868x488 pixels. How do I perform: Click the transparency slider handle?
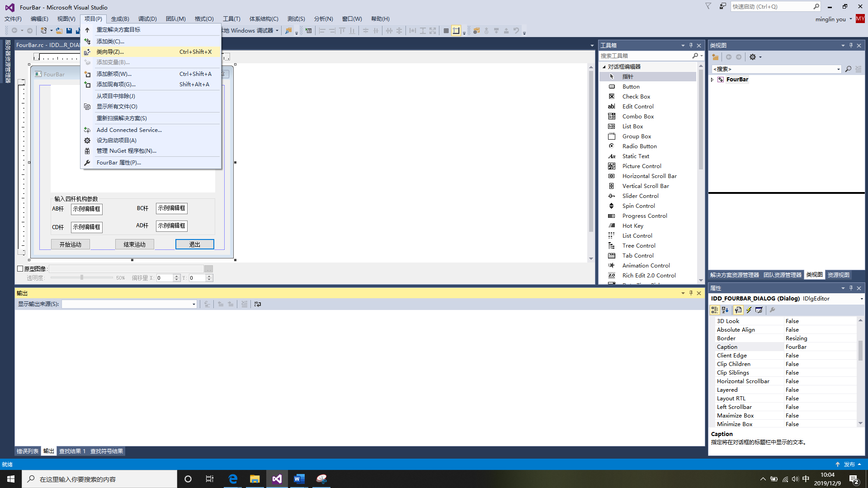82,277
